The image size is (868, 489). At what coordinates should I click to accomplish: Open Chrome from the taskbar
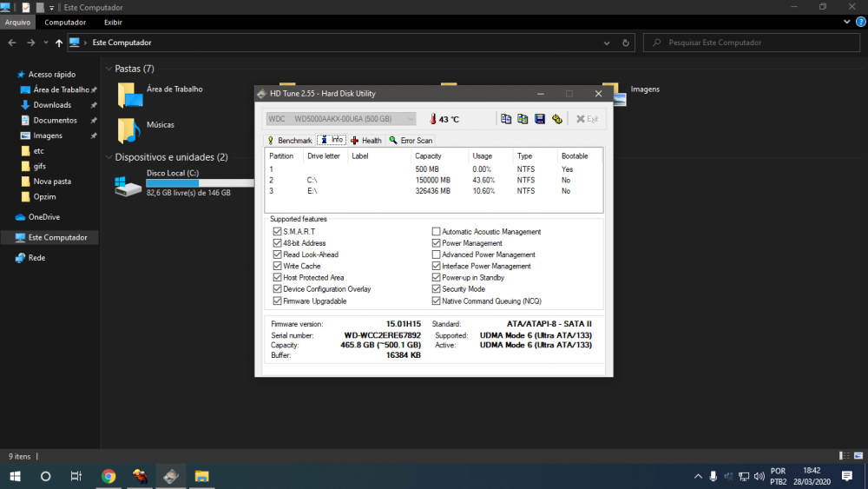[x=108, y=476]
